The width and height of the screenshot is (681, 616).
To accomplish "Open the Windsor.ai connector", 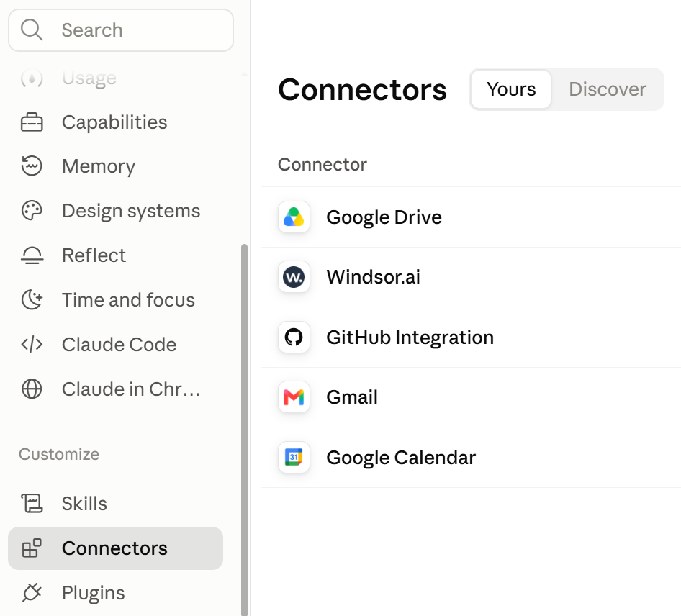I will click(472, 277).
